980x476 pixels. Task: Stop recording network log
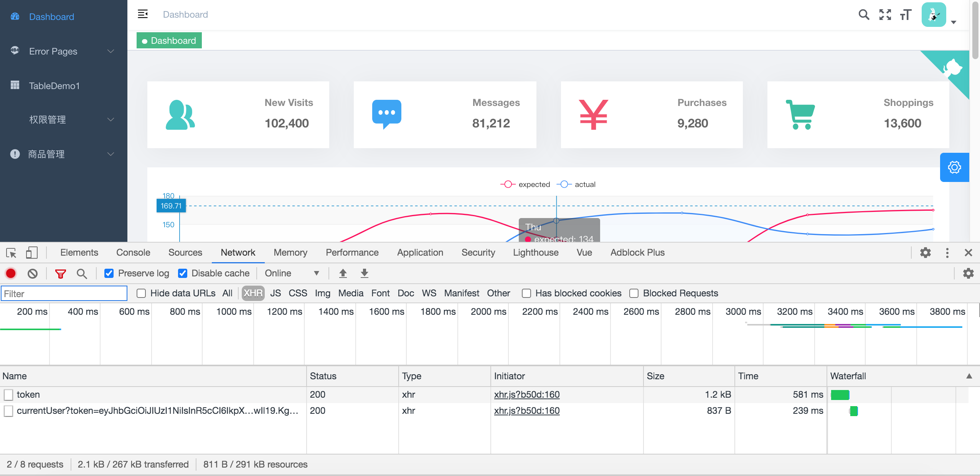(11, 273)
